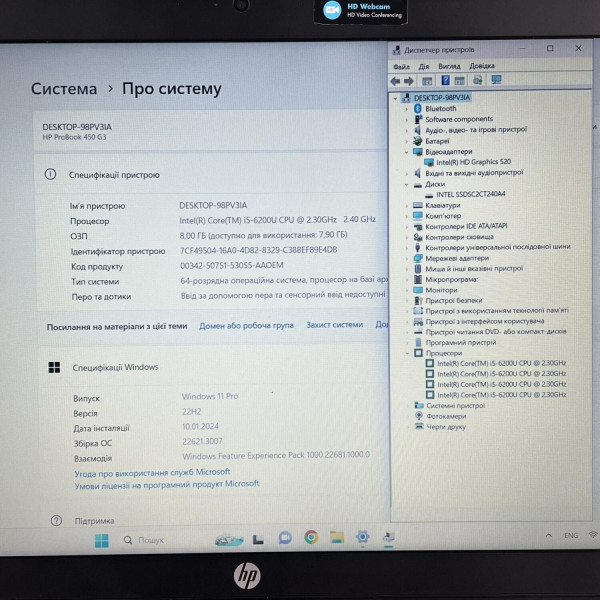600x600 pixels.
Task: Expand the Аудіо-, відео- та ігрові пристрої category
Action: click(x=406, y=130)
